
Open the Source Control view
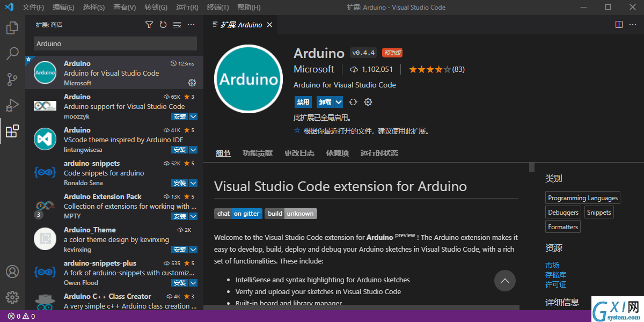(12, 79)
